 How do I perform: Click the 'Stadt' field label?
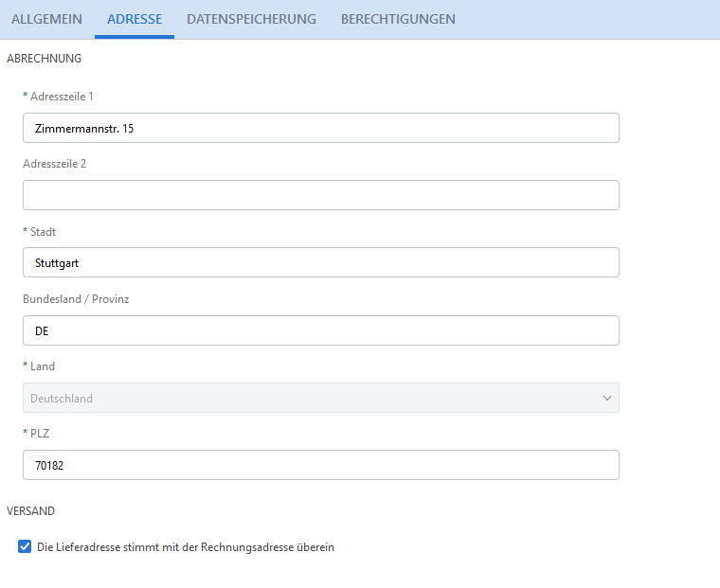click(44, 231)
